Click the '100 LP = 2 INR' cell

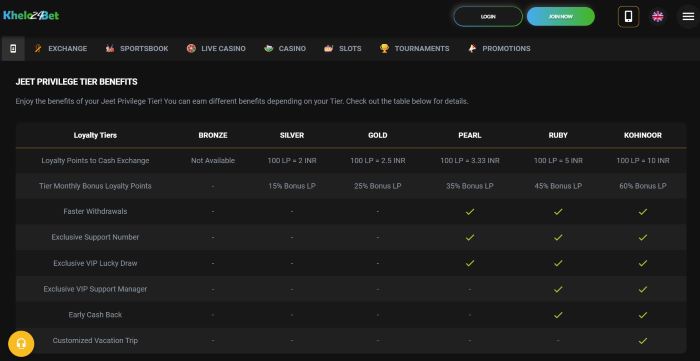click(292, 161)
